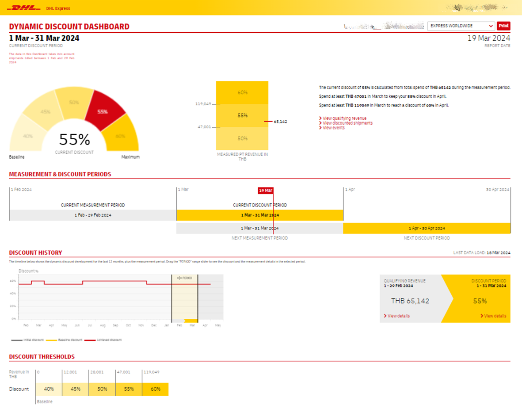Click the large 55% current discount value
522x420 pixels.
pos(74,140)
